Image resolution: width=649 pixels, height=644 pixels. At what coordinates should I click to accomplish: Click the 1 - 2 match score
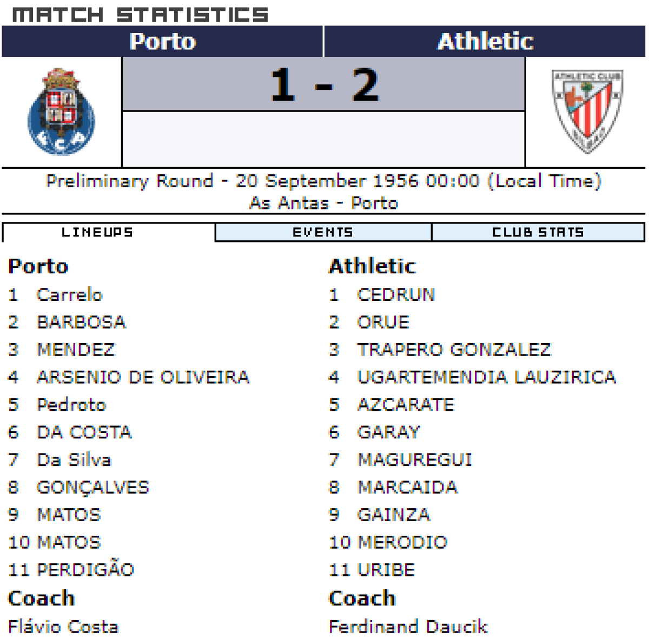[324, 85]
